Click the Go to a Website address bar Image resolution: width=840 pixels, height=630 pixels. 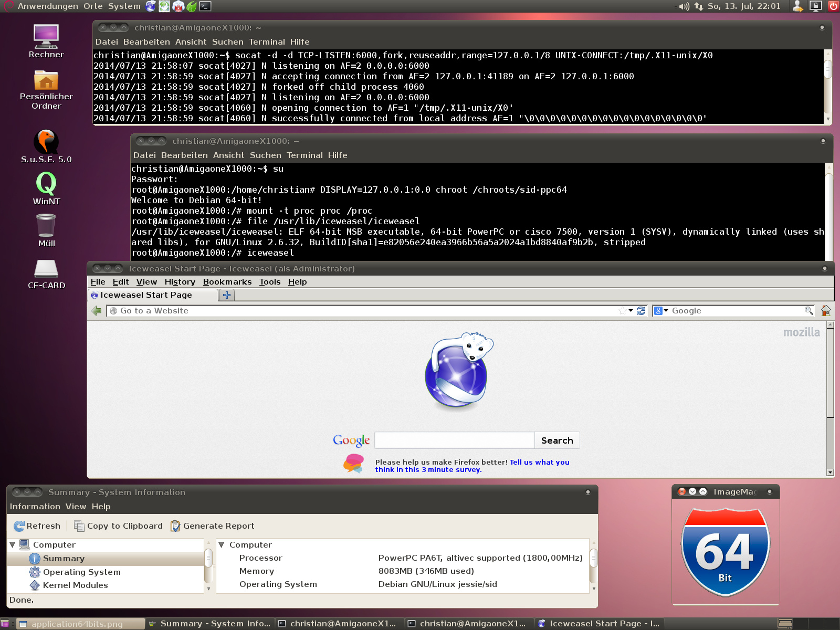(x=362, y=311)
